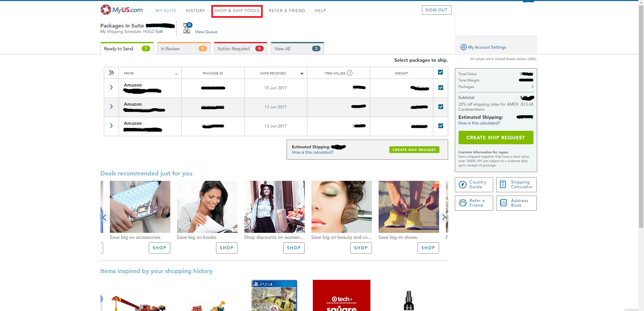644x311 pixels.
Task: Click the Country Guide compass icon
Action: click(463, 185)
